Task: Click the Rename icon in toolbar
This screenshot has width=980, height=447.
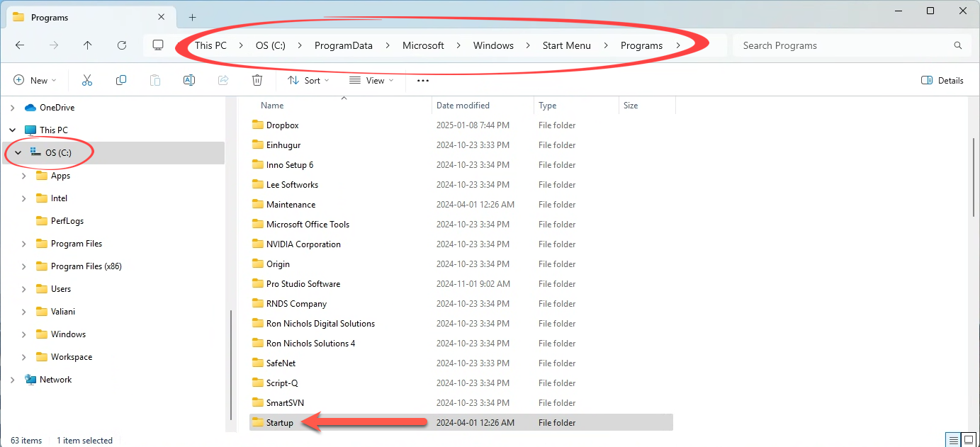Action: 189,81
